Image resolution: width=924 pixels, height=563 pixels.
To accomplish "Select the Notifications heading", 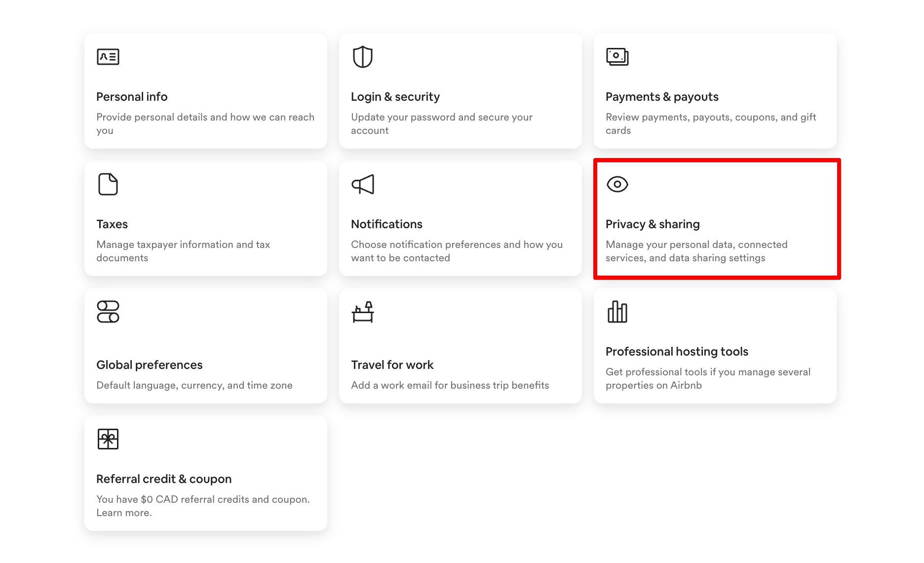I will point(386,224).
